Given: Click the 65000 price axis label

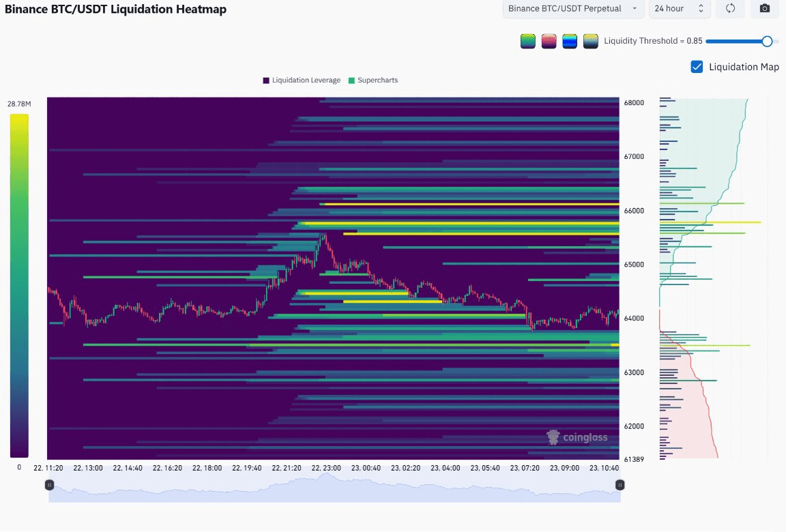Looking at the screenshot, I should point(634,265).
